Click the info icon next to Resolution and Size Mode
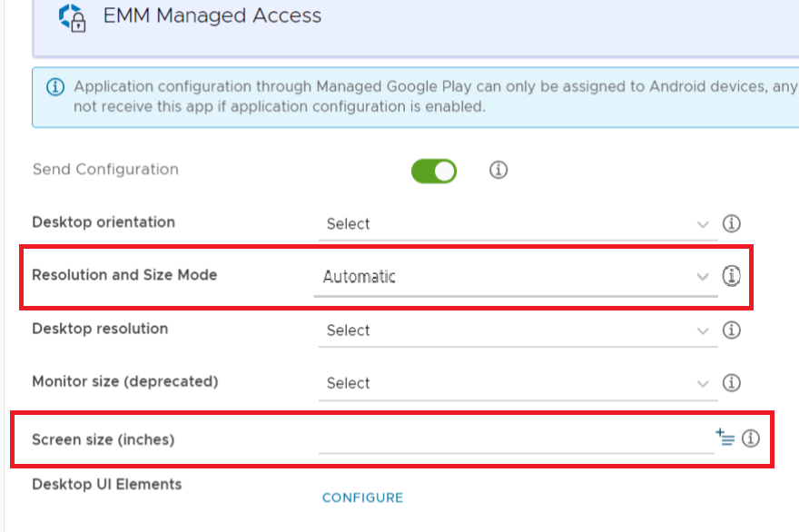Image resolution: width=809 pixels, height=532 pixels. [x=732, y=276]
